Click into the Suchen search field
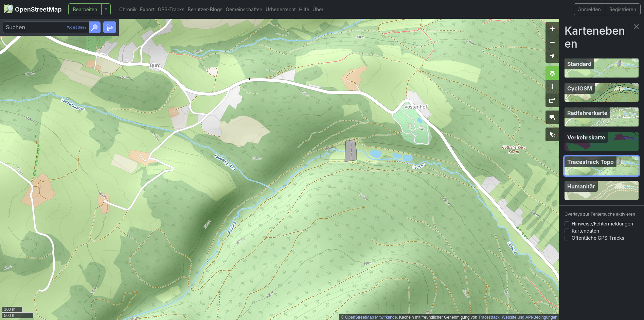Image resolution: width=644 pixels, height=320 pixels. coord(34,27)
